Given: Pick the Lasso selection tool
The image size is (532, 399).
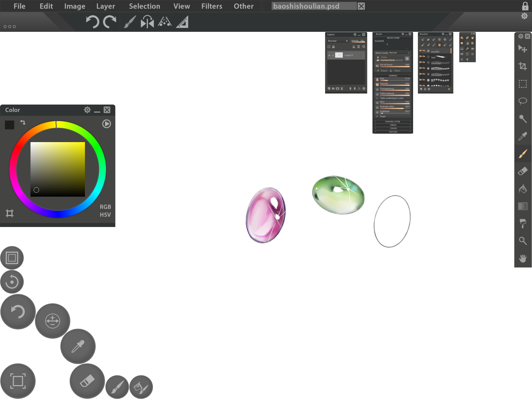Looking at the screenshot, I should tap(523, 101).
